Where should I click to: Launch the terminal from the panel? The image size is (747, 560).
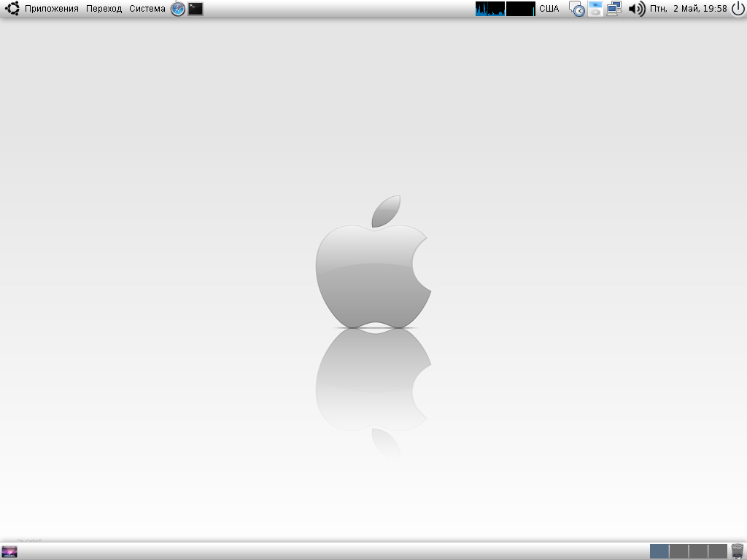196,9
